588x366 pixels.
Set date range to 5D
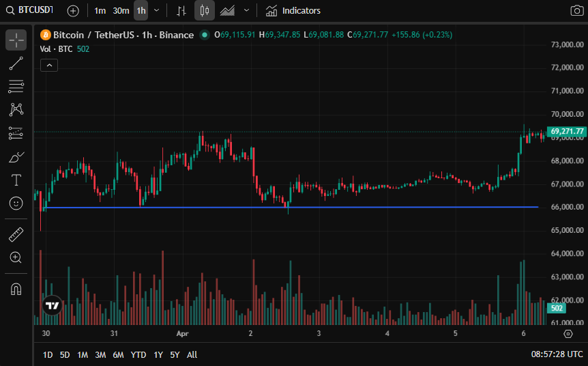(65, 355)
